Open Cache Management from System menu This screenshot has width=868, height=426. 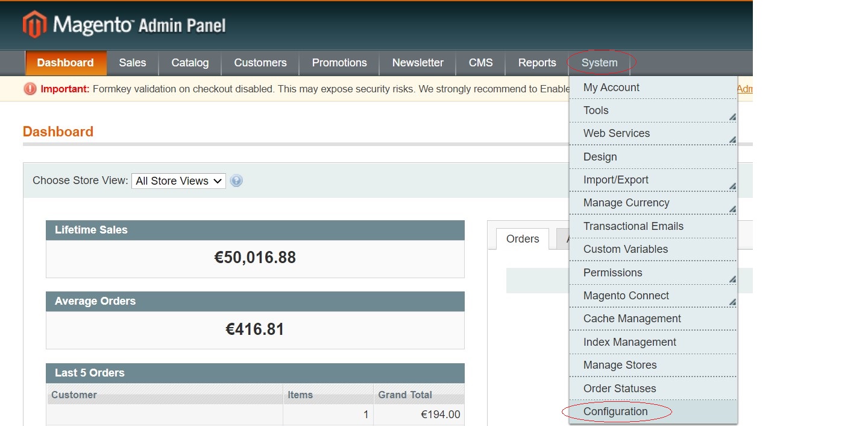point(653,319)
